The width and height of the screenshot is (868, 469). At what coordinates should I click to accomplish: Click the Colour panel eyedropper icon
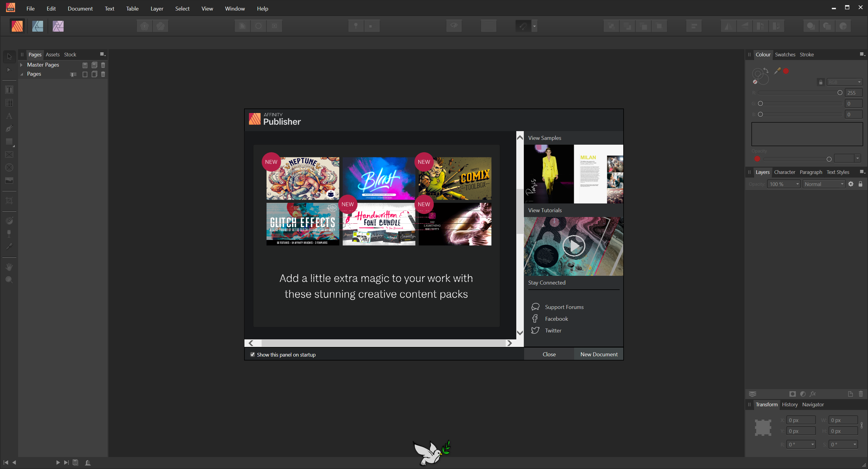[777, 71]
